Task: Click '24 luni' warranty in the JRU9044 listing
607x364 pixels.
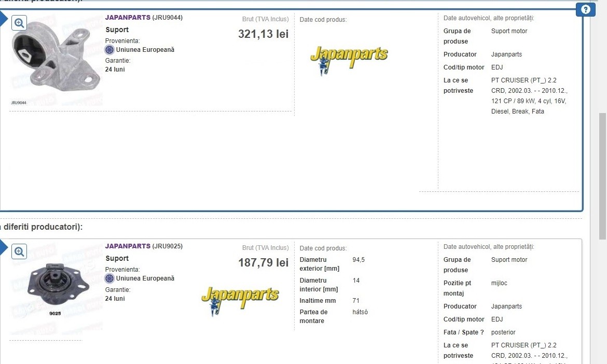Action: [115, 69]
